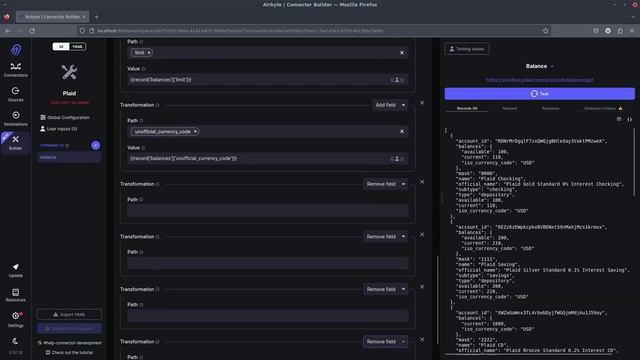Select the Detected schema tab
640x360 pixels.
tap(603, 109)
